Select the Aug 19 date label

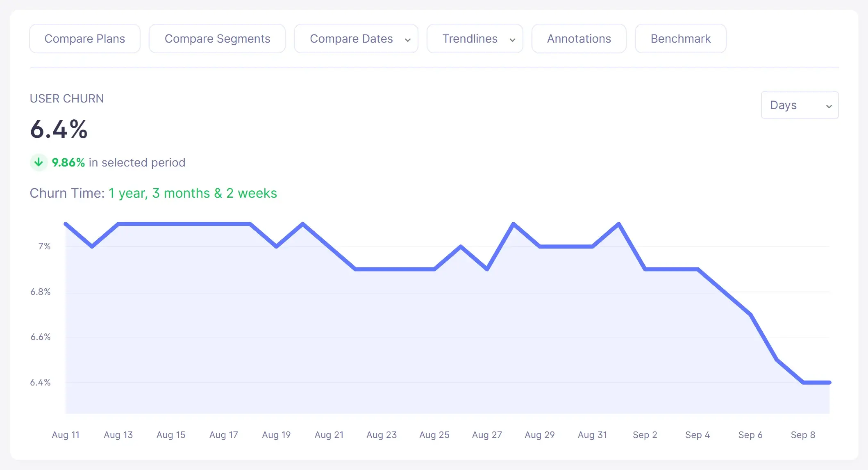[276, 435]
